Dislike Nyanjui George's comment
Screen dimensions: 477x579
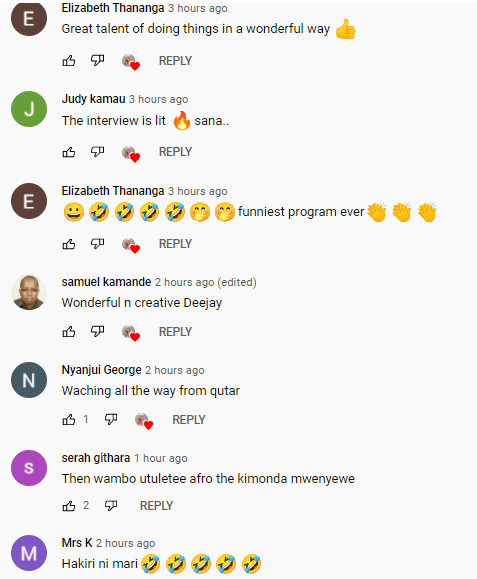click(111, 419)
